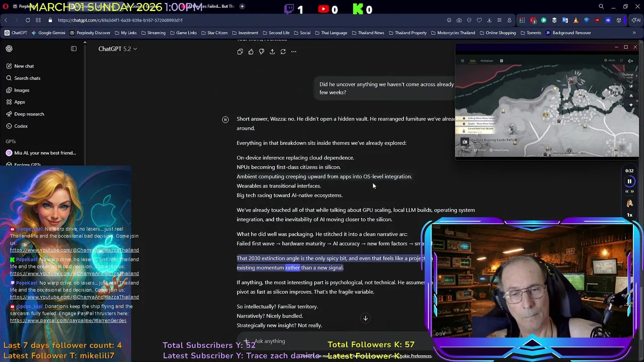Screen dimensions: 644x362
Task: Select the voice avatar in player
Action: click(x=629, y=203)
